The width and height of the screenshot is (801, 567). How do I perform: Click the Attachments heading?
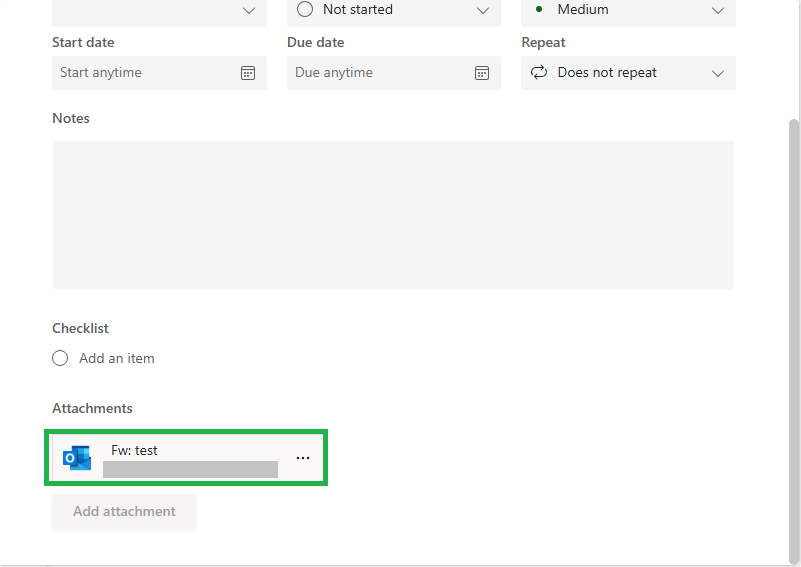(92, 408)
